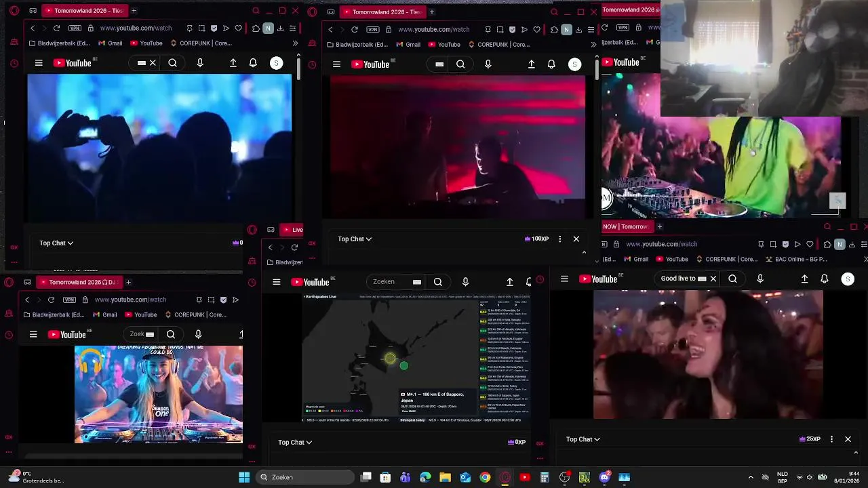Close chat panel beside 25XP
Screen dimensions: 868x488
tap(848, 439)
